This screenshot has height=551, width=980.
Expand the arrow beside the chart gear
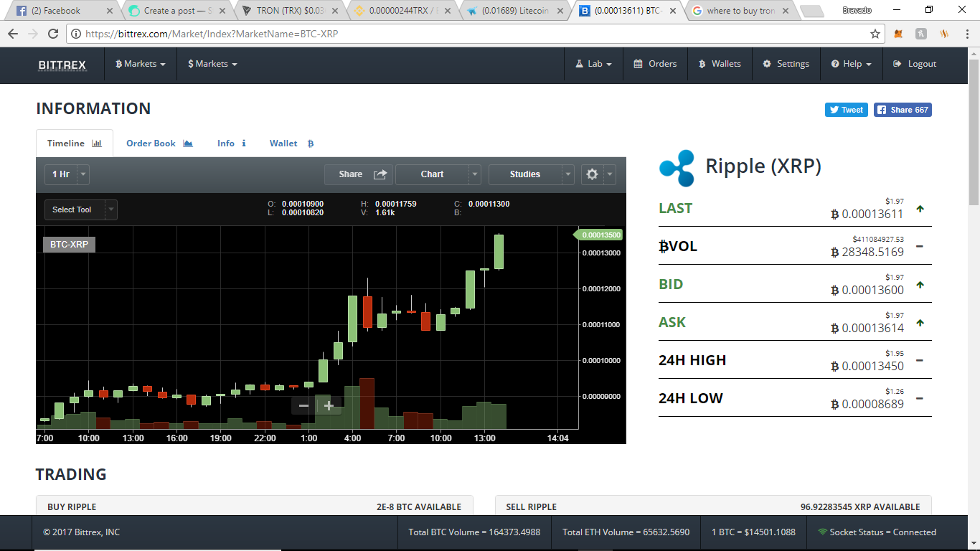(x=610, y=174)
